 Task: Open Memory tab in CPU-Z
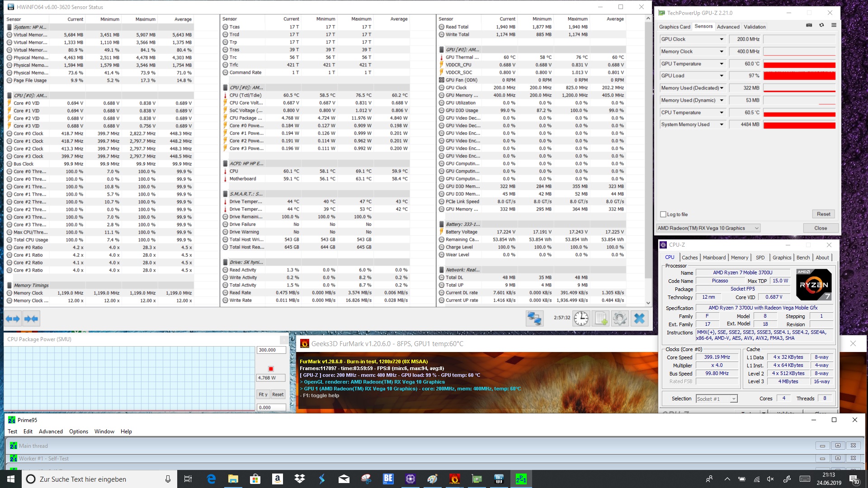[x=740, y=258]
